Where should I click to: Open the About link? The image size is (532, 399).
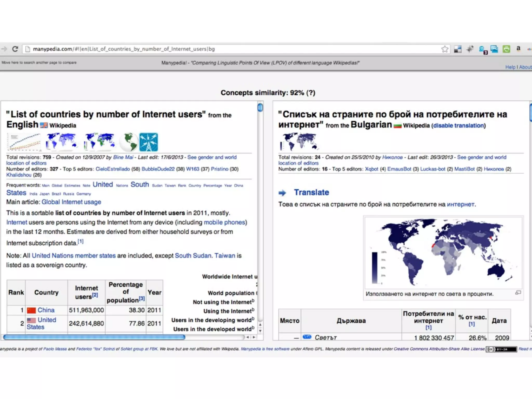point(525,67)
